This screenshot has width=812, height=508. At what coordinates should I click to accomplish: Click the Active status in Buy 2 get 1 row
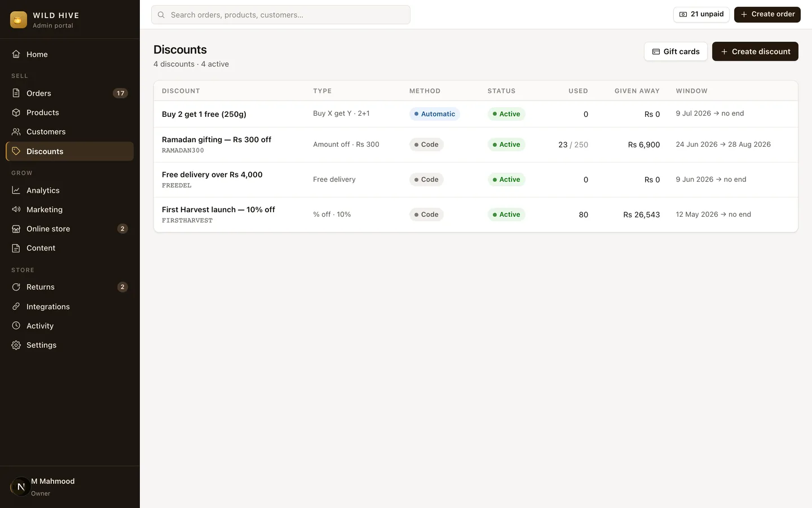(506, 114)
